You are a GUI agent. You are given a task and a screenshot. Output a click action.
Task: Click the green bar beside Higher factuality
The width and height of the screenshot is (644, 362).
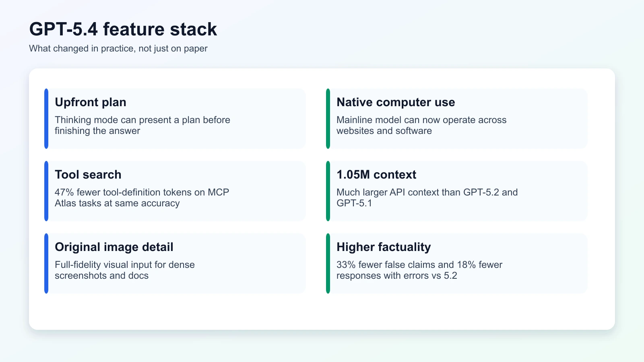tap(328, 263)
